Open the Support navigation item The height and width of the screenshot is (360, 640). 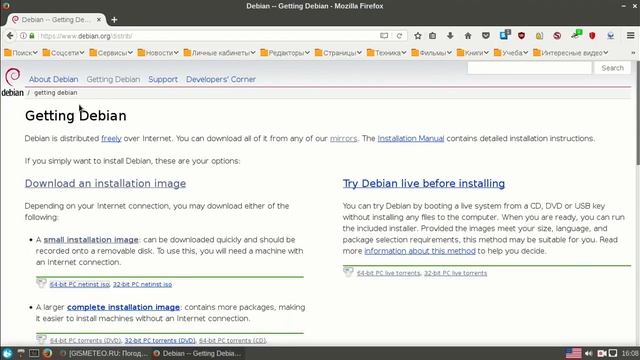[x=163, y=79]
